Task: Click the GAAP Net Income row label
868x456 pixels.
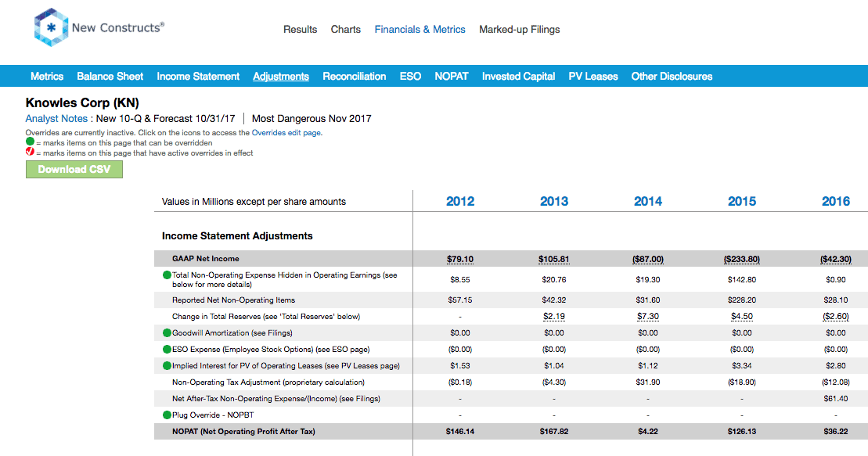Action: tap(205, 258)
